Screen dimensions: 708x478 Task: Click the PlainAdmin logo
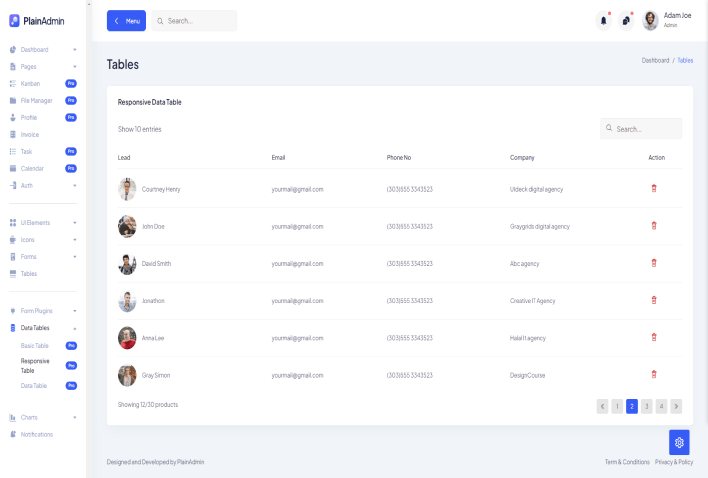tap(37, 20)
